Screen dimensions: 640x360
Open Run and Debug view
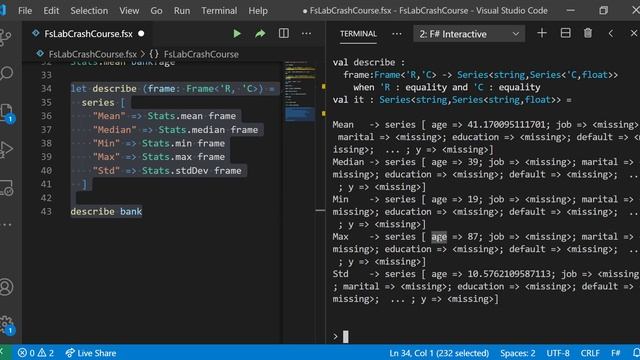(6, 149)
